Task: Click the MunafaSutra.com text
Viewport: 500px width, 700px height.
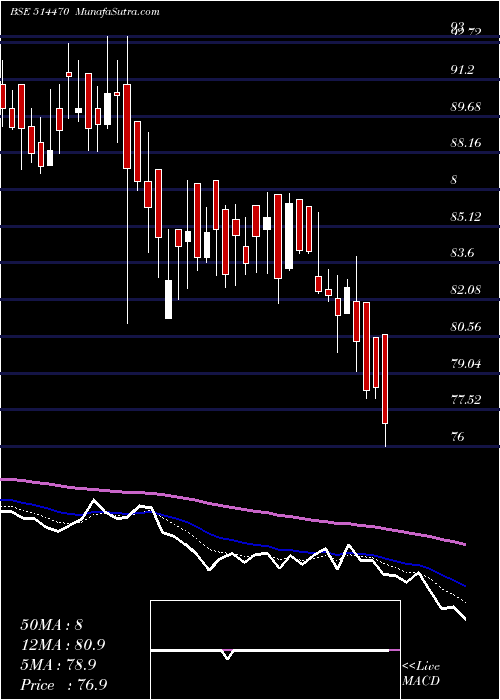Action: pos(118,12)
